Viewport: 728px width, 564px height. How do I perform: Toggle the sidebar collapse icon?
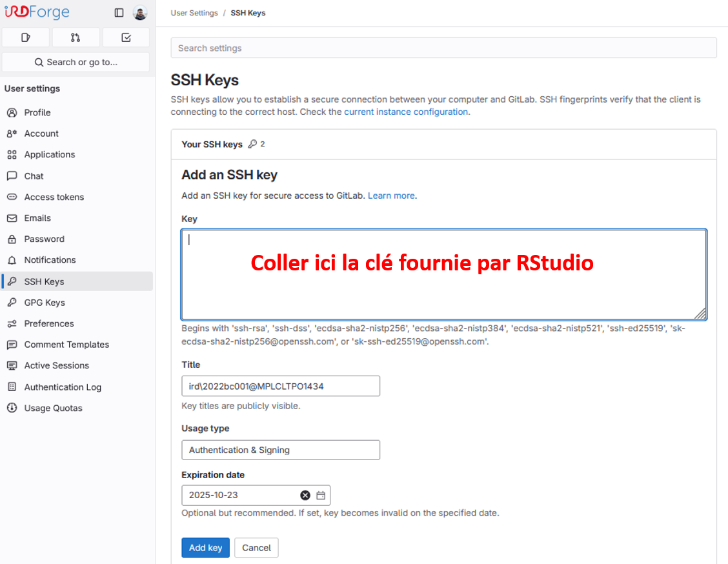tap(119, 13)
